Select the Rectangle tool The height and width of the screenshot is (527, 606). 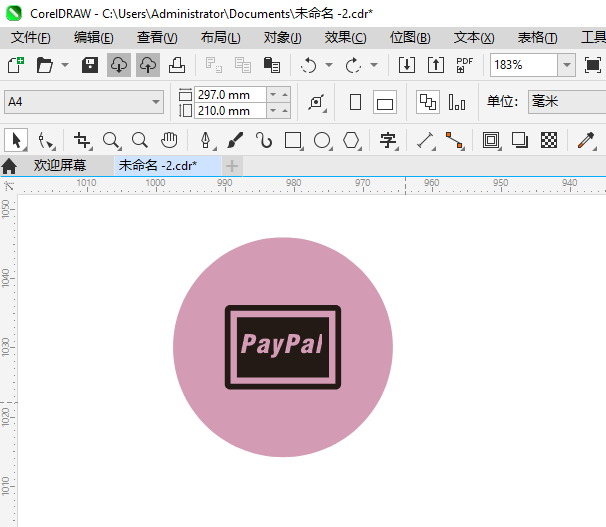[293, 140]
